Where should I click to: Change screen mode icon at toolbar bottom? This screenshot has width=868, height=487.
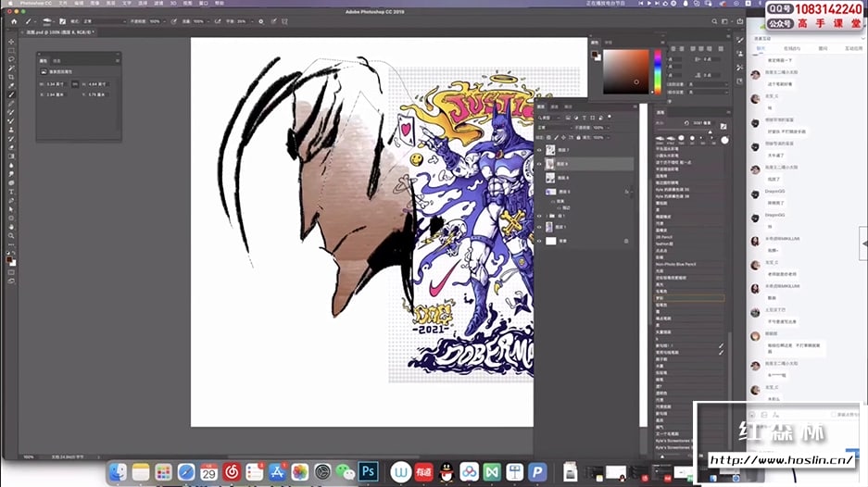tap(11, 281)
